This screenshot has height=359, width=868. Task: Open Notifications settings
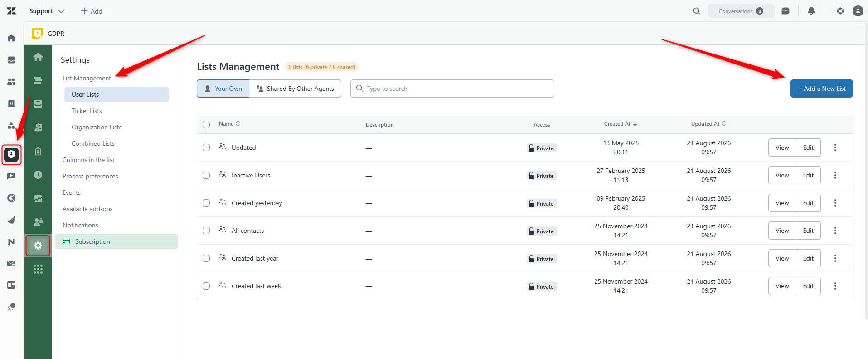click(80, 225)
